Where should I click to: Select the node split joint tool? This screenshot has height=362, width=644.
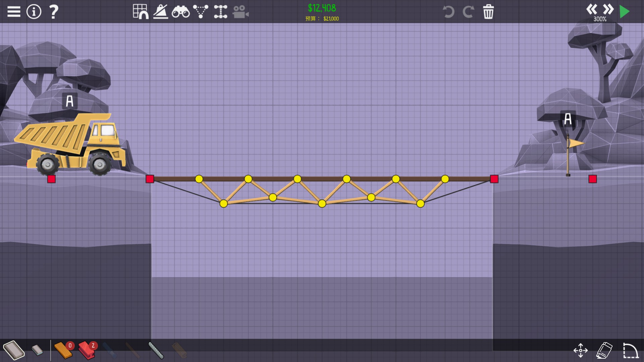click(221, 12)
